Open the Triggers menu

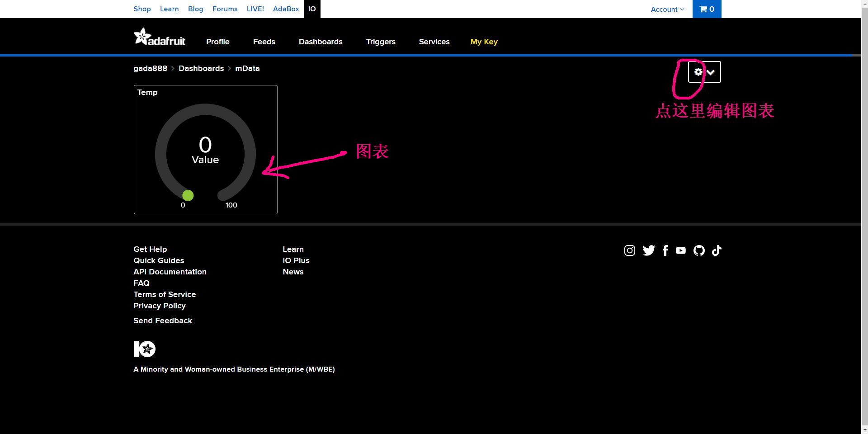click(x=381, y=42)
